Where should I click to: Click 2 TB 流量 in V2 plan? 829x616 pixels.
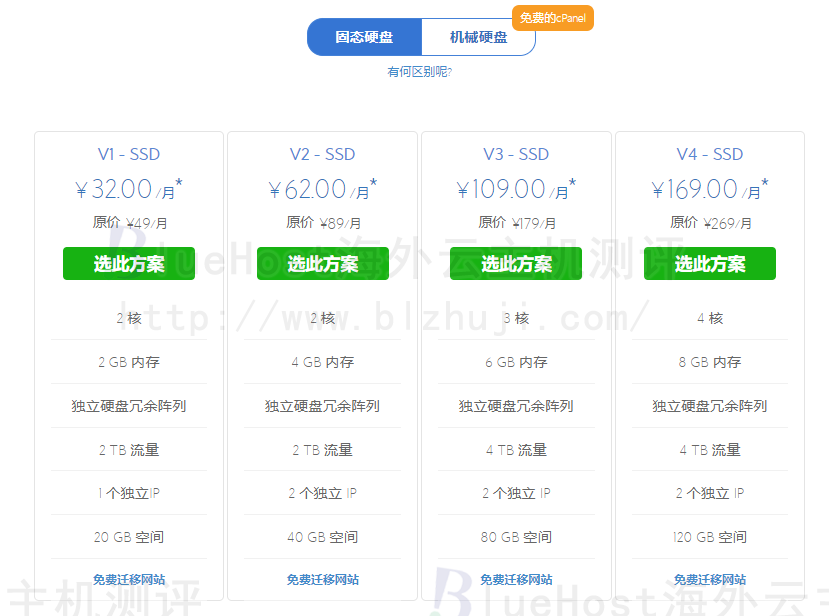pyautogui.click(x=323, y=450)
